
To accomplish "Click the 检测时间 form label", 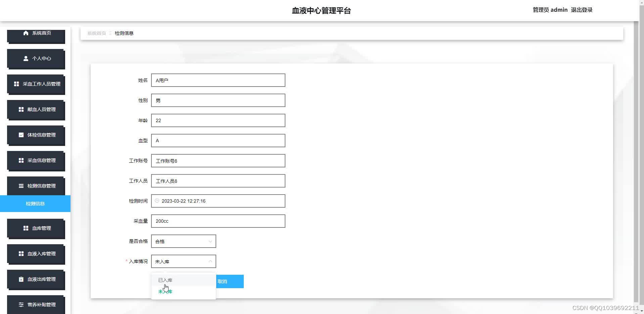I will pos(138,201).
